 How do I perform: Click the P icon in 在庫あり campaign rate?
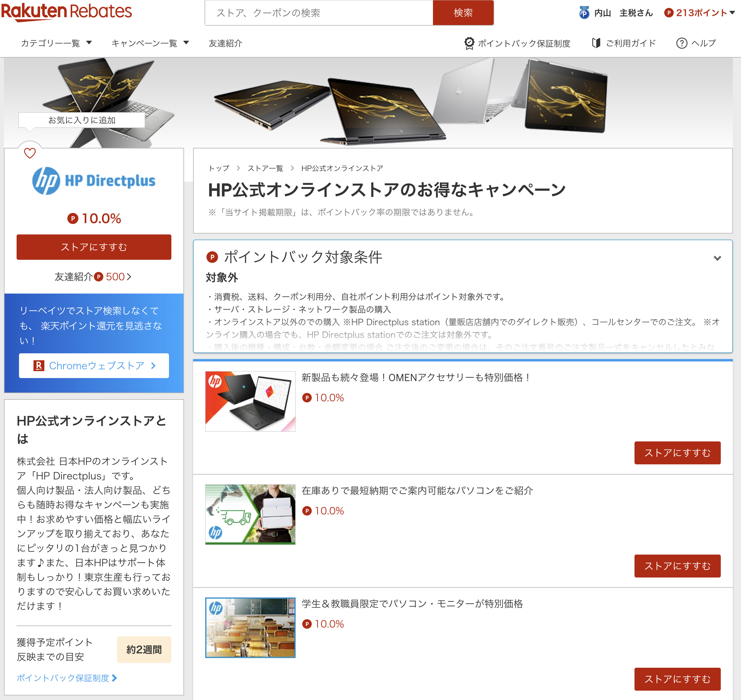[x=307, y=511]
